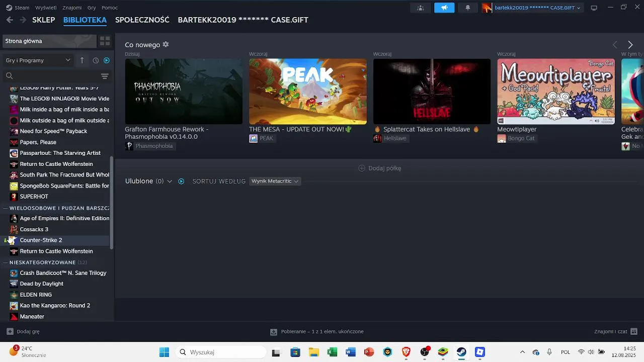This screenshot has width=644, height=362.
Task: Collapse WIELOOSOBOWE I PUDZAN category
Action: [x=6, y=208]
